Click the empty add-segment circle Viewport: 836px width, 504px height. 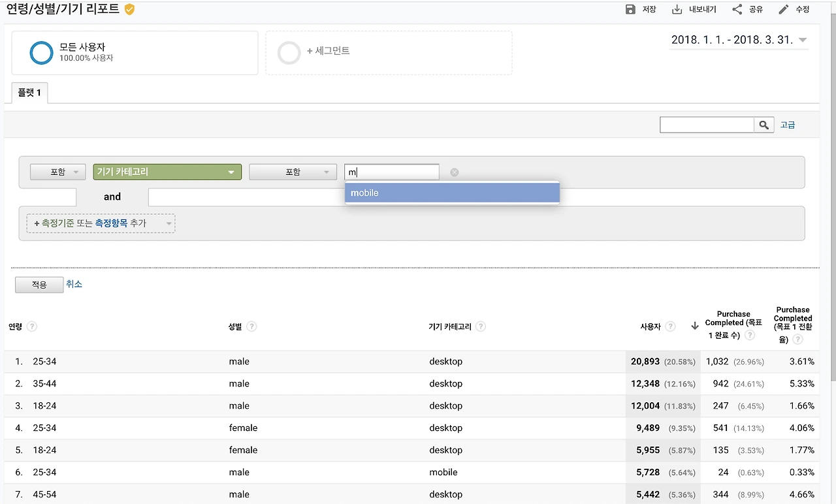[289, 53]
